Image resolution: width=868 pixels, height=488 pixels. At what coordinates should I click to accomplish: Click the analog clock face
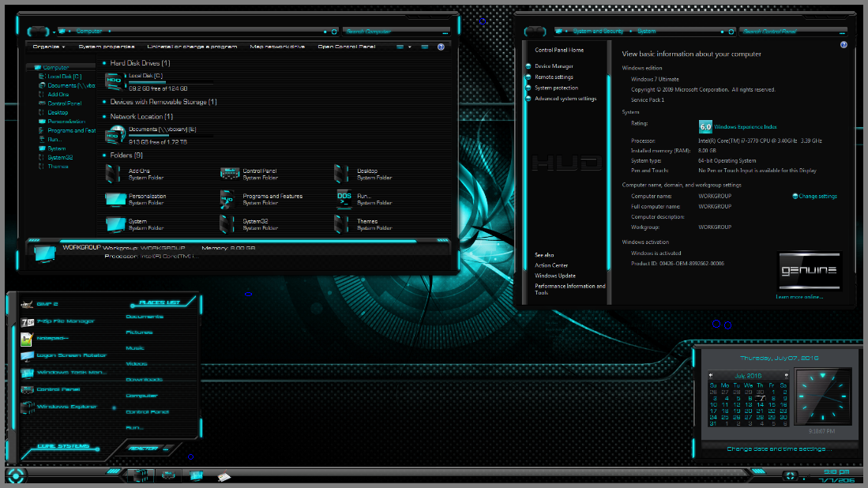(823, 396)
